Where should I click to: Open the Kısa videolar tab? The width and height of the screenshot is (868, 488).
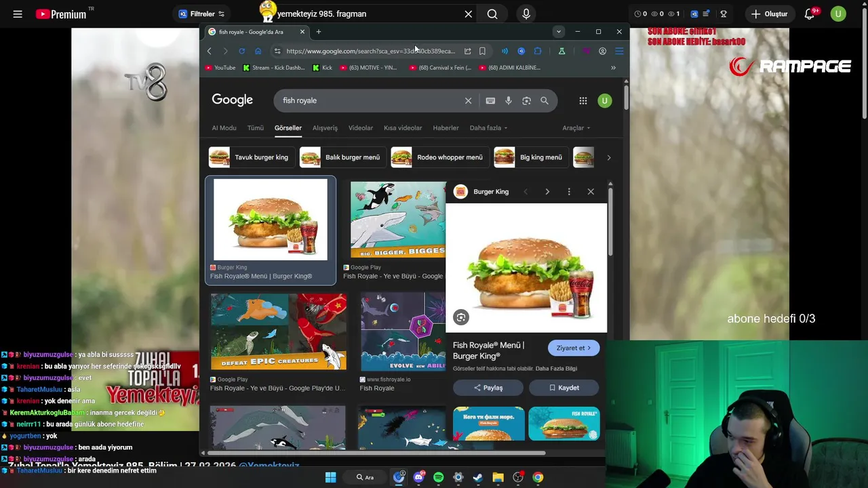pyautogui.click(x=403, y=127)
